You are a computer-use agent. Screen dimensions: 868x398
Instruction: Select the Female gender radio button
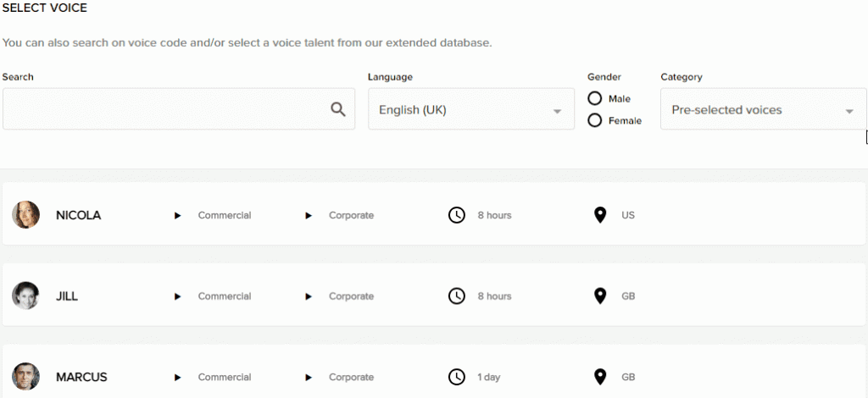594,120
